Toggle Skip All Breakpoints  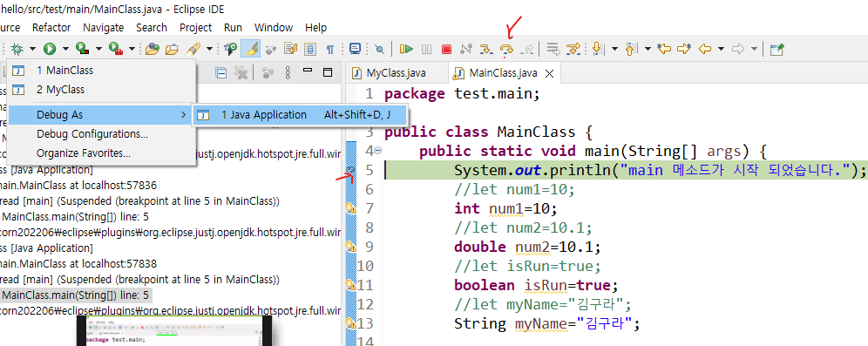379,50
